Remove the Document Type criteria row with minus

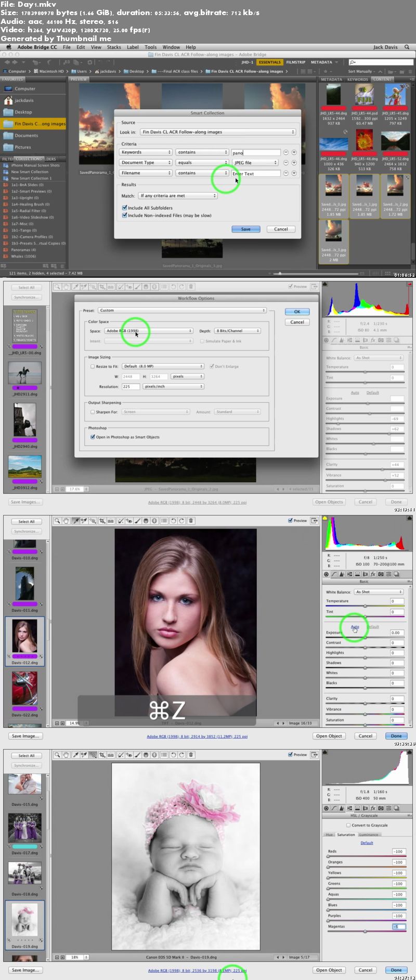285,163
